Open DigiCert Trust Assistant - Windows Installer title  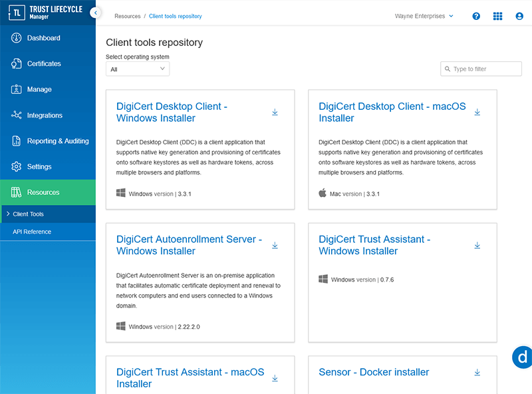[x=374, y=245]
